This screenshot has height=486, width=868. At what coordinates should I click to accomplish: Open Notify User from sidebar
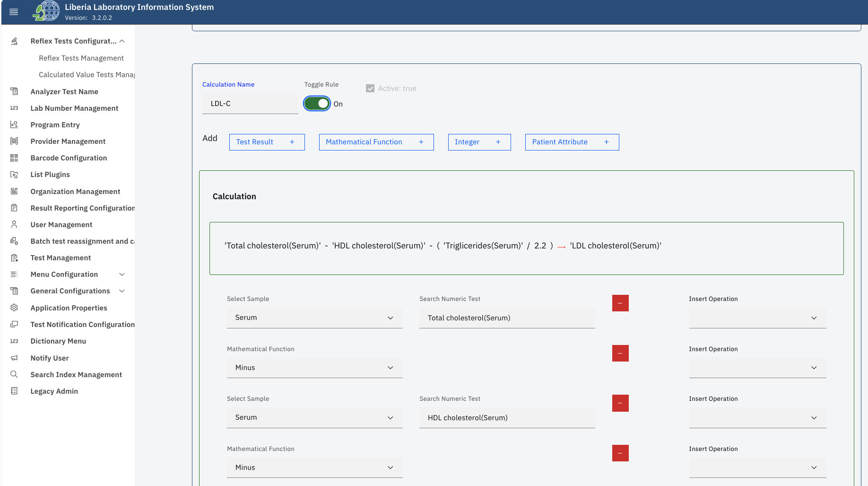[50, 358]
